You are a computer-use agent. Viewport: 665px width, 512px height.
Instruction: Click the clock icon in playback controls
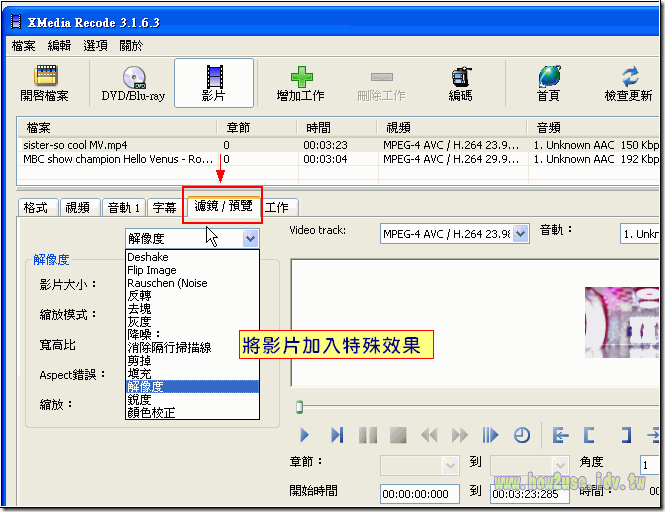pos(521,435)
